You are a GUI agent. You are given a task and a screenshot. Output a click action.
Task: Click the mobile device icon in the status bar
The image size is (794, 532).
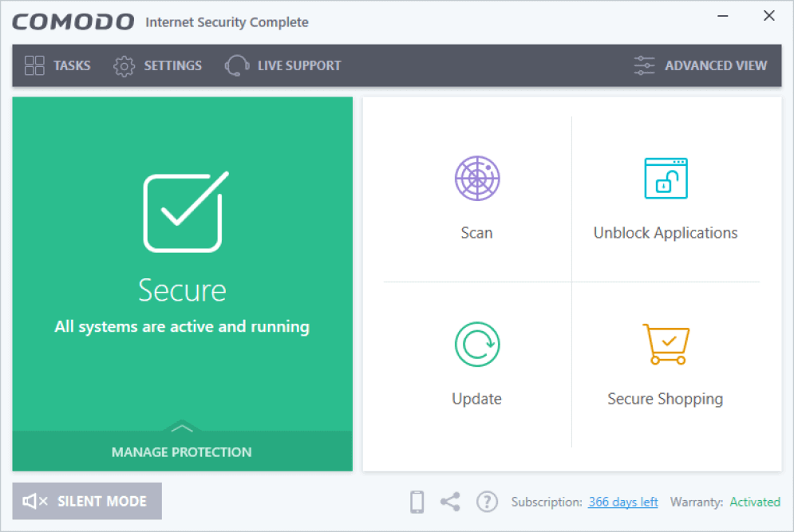point(416,502)
